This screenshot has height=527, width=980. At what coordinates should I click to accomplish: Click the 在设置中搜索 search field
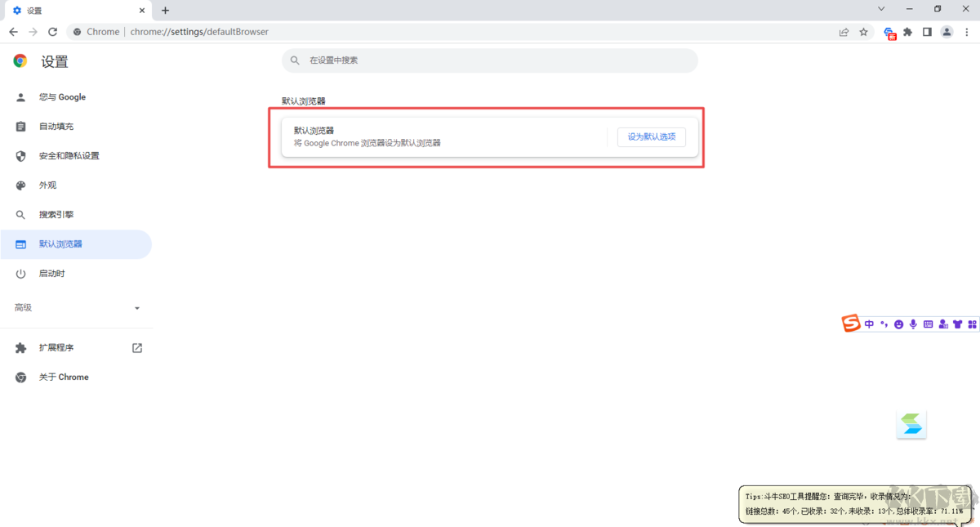coord(490,60)
